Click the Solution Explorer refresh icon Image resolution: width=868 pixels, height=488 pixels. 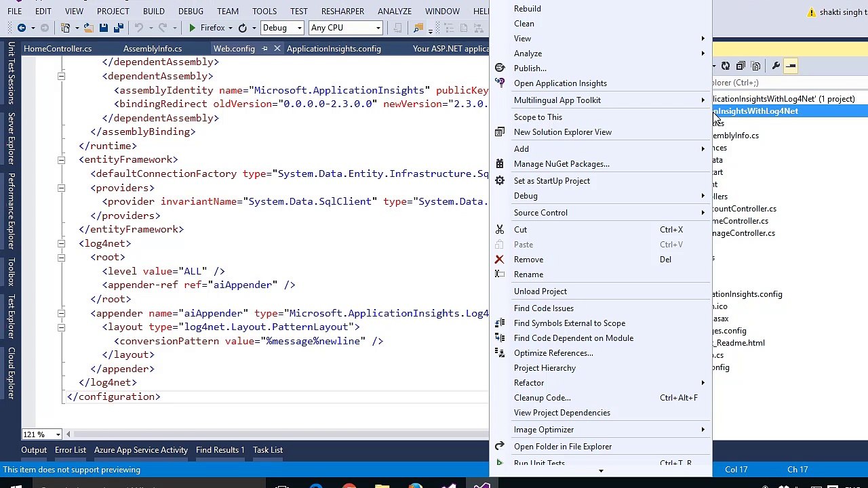[726, 66]
